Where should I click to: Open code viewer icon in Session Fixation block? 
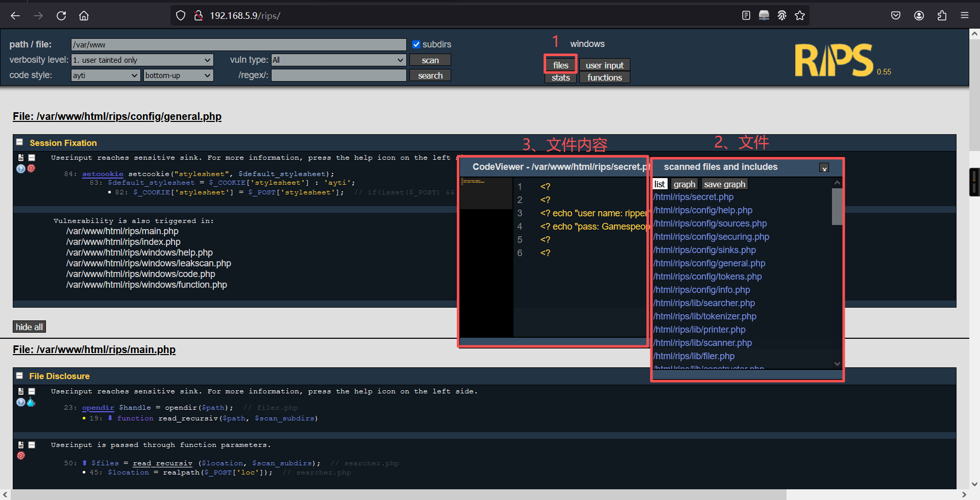tap(21, 158)
